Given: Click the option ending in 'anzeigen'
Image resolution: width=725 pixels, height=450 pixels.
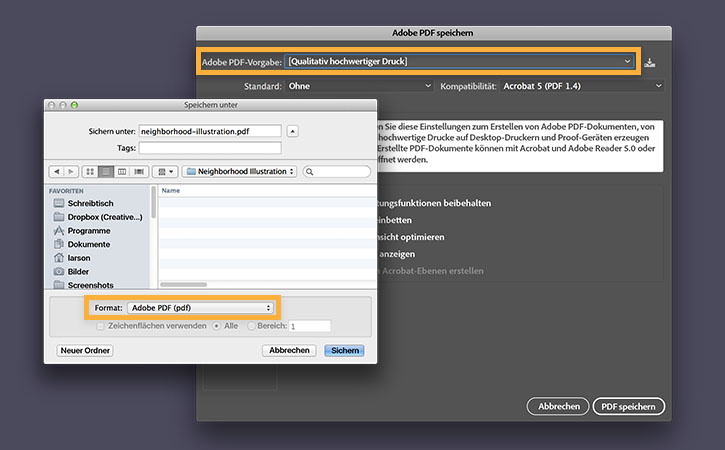Looking at the screenshot, I should point(397,254).
